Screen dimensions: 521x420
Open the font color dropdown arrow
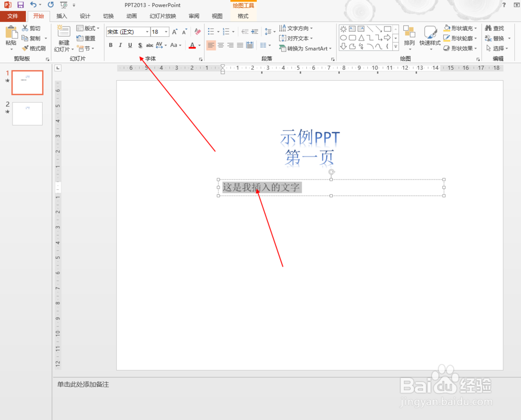tap(199, 46)
